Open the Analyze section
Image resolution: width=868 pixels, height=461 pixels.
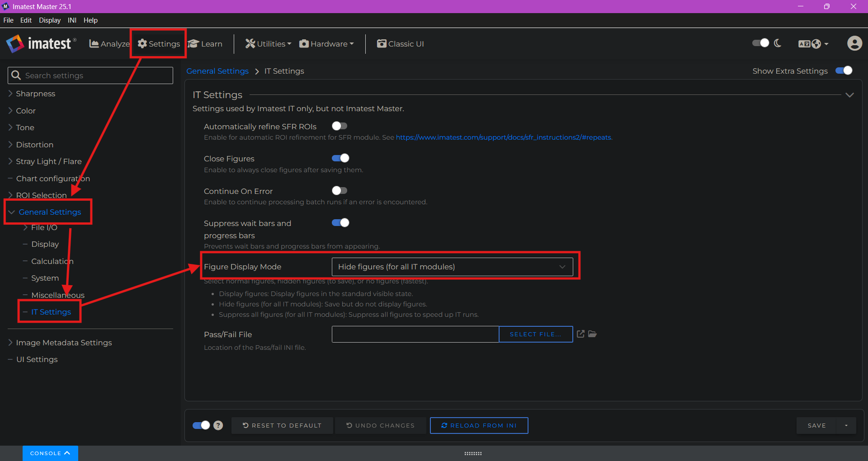point(109,44)
